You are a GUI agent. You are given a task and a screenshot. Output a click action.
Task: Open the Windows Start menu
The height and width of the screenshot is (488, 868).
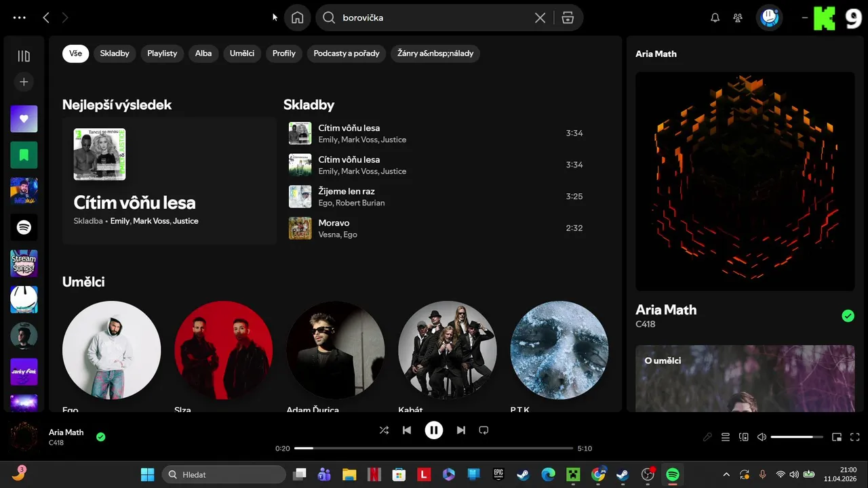pyautogui.click(x=147, y=474)
